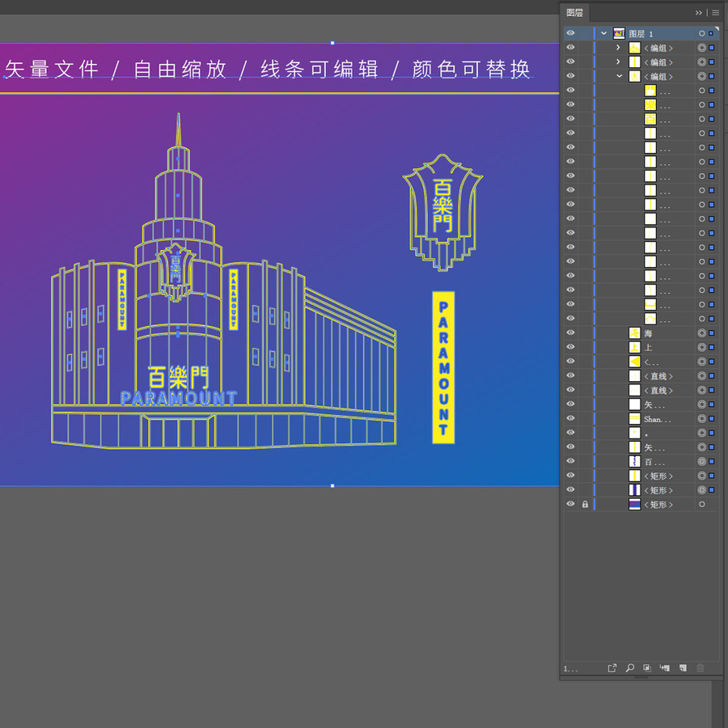
Task: Hide the yellow triangle thumbnail row
Action: click(x=570, y=362)
